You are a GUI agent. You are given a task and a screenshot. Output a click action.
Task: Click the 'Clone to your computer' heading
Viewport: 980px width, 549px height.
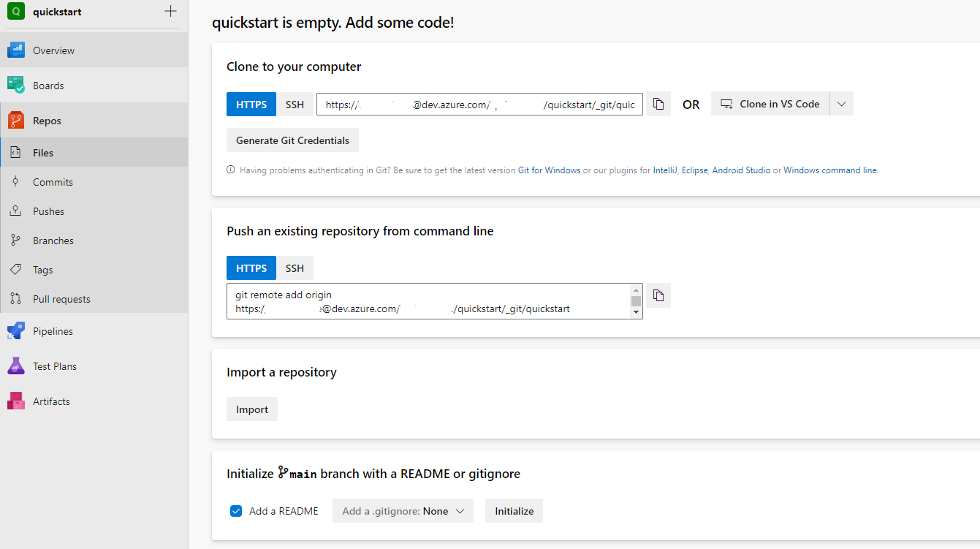pyautogui.click(x=294, y=67)
